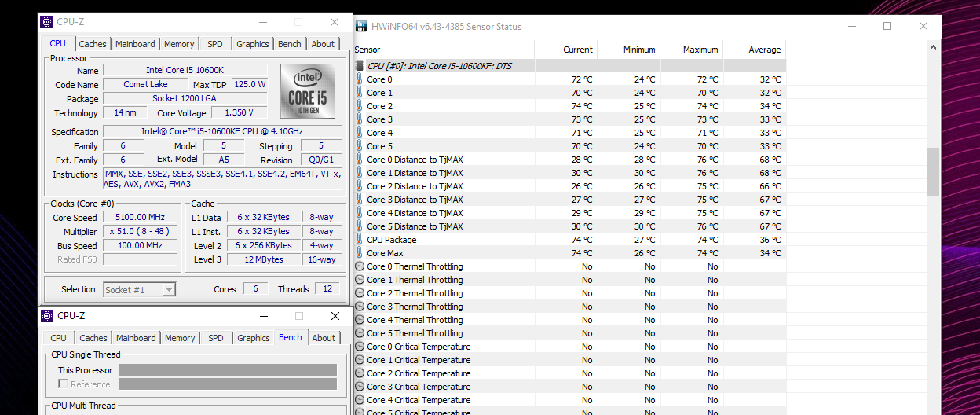Switch to Caches tab in top CPU-Z window
This screenshot has height=415, width=980.
93,44
